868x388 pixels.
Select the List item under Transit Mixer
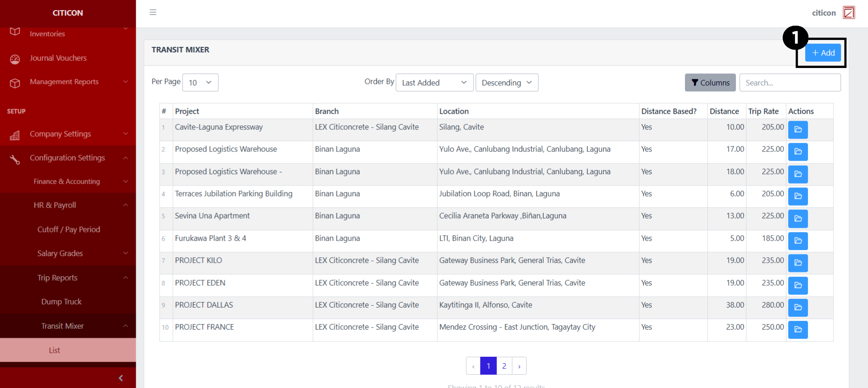pos(68,350)
